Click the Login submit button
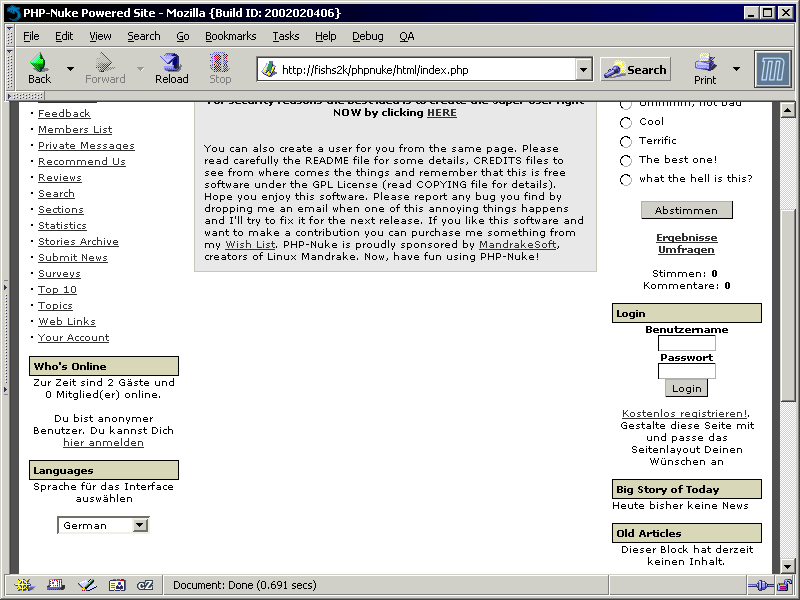 coord(686,388)
